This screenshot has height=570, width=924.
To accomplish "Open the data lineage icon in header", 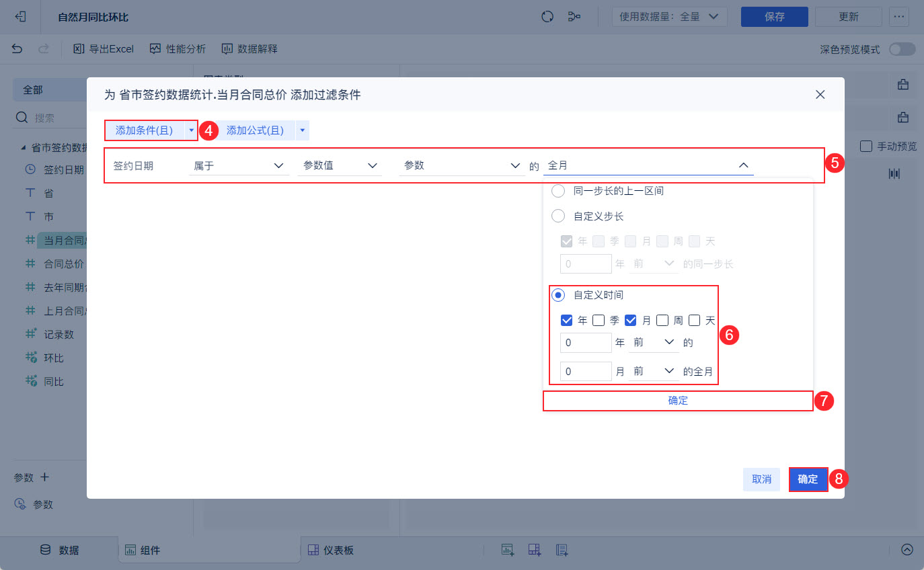I will pos(574,17).
